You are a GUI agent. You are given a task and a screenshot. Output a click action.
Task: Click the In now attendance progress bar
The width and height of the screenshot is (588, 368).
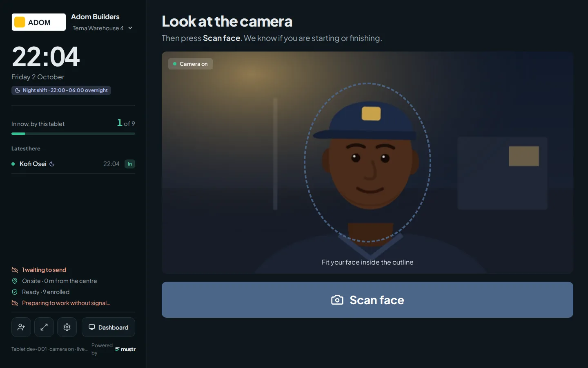(73, 134)
